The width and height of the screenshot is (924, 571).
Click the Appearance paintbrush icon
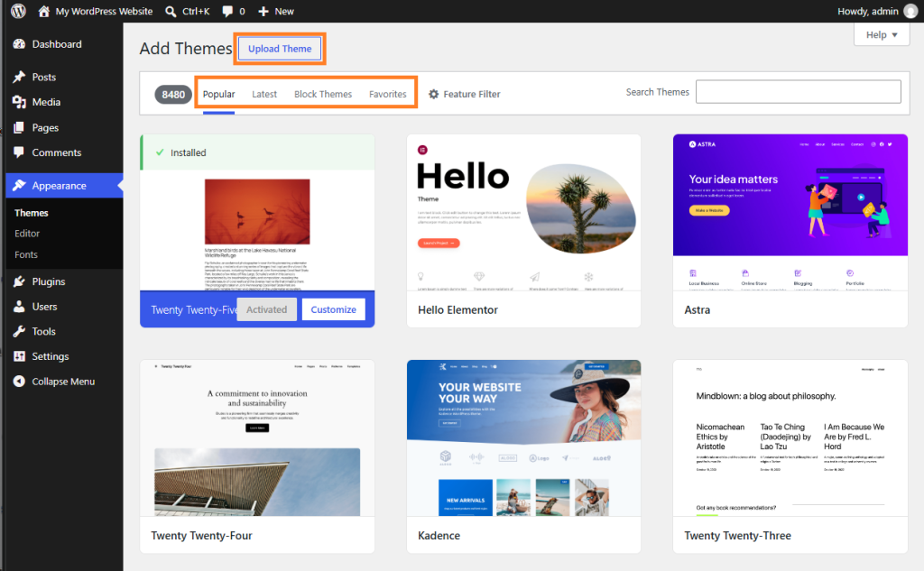click(20, 186)
